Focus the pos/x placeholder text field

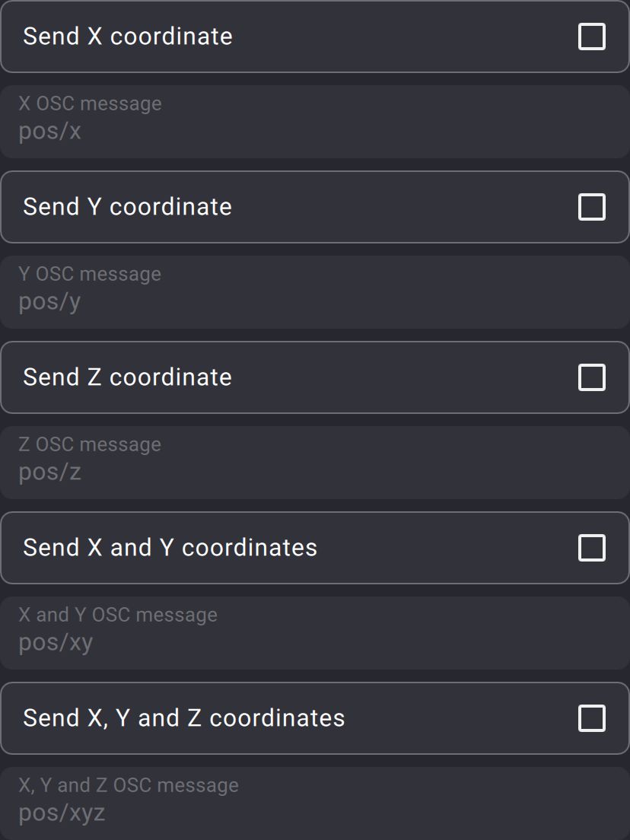click(315, 132)
